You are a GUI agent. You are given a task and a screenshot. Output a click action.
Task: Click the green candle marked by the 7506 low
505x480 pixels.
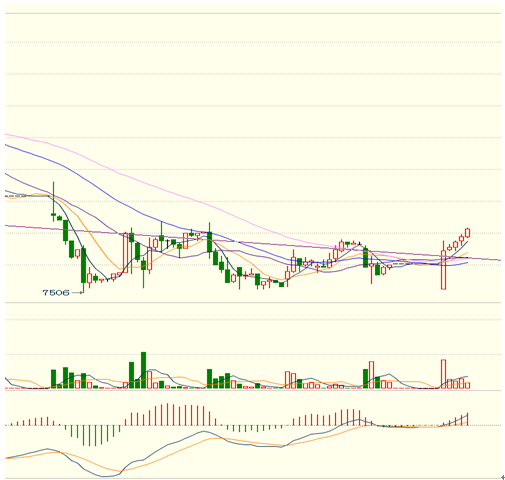(83, 269)
